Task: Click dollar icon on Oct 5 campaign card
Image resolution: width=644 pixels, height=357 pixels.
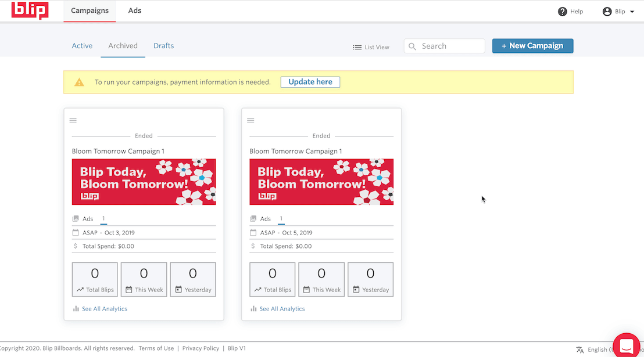Action: point(253,246)
